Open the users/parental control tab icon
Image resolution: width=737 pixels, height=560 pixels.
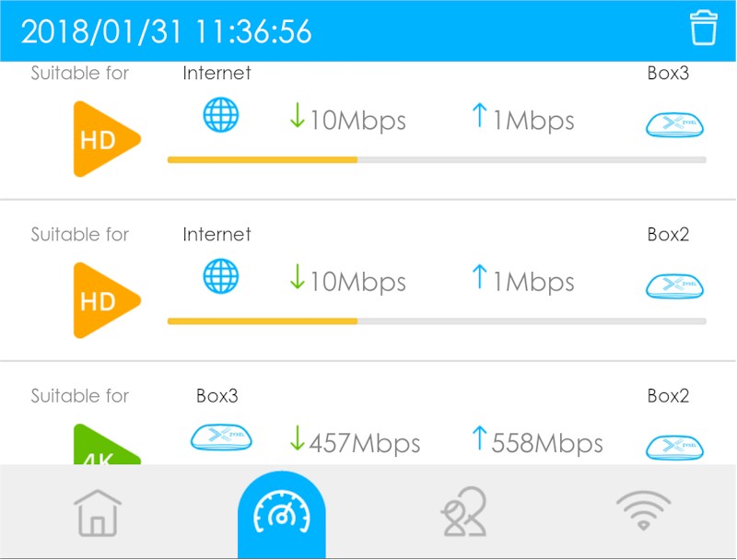464,512
